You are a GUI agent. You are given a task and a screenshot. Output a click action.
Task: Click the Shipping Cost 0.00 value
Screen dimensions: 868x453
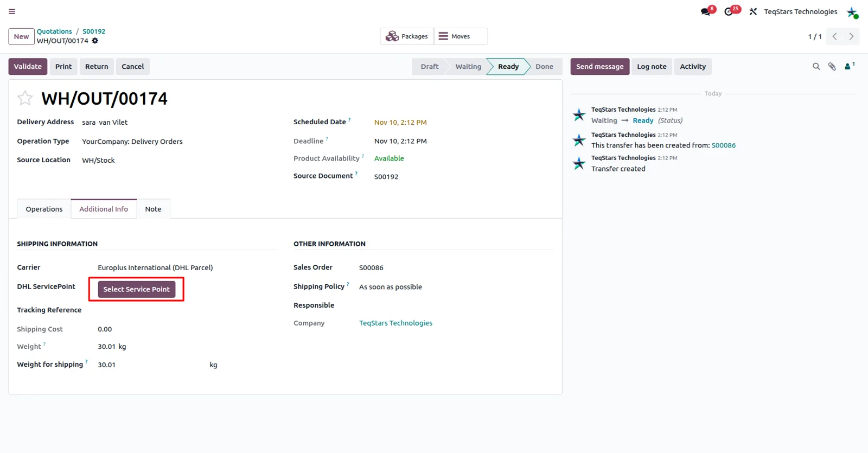pyautogui.click(x=105, y=329)
